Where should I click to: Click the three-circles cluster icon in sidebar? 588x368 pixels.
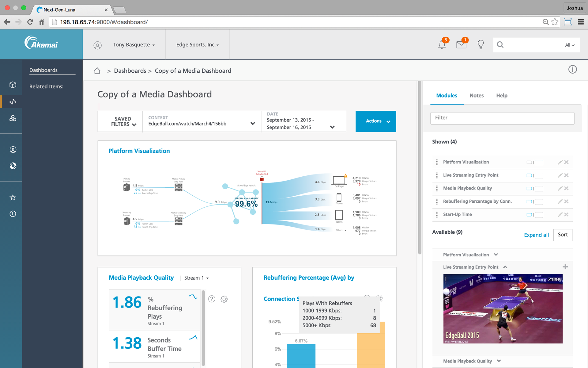coord(13,118)
